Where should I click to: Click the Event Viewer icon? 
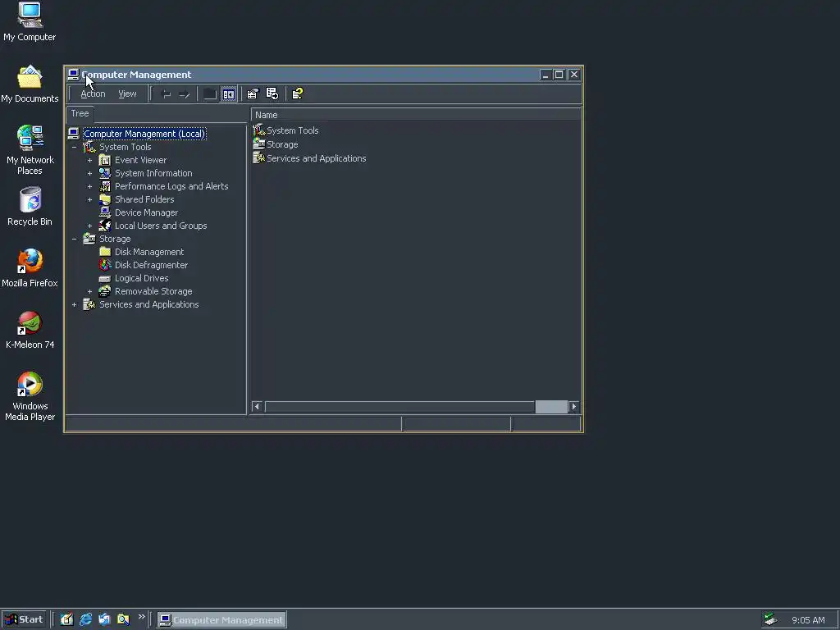105,160
